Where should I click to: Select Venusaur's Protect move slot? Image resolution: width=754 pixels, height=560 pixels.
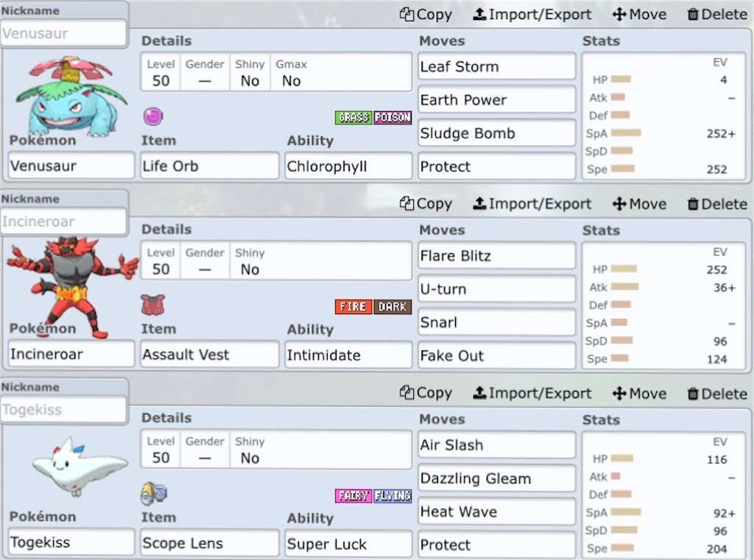[497, 166]
